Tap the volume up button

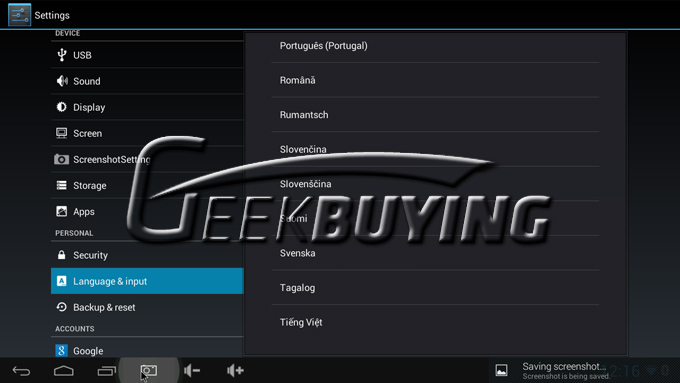pyautogui.click(x=235, y=370)
